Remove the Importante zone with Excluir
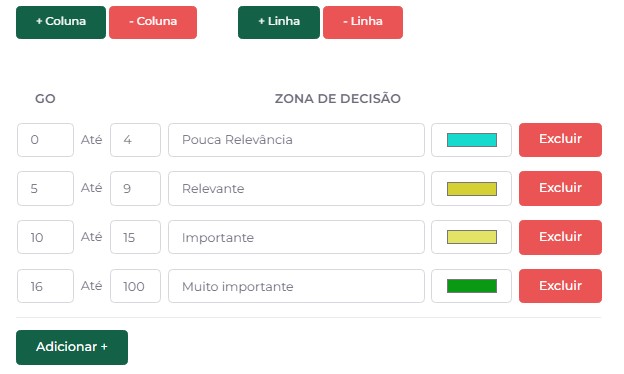Viewport: 624px width, 374px height. [x=560, y=237]
